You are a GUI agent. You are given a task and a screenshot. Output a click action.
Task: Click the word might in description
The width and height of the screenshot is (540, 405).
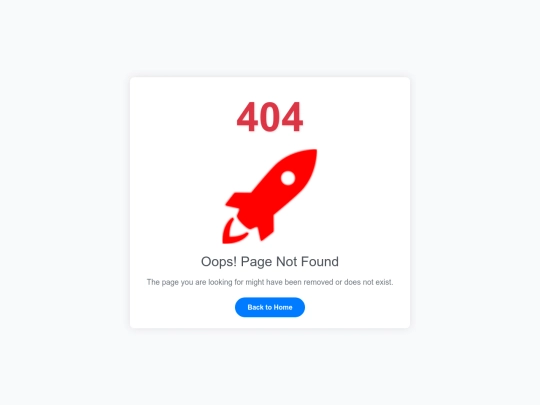255,282
